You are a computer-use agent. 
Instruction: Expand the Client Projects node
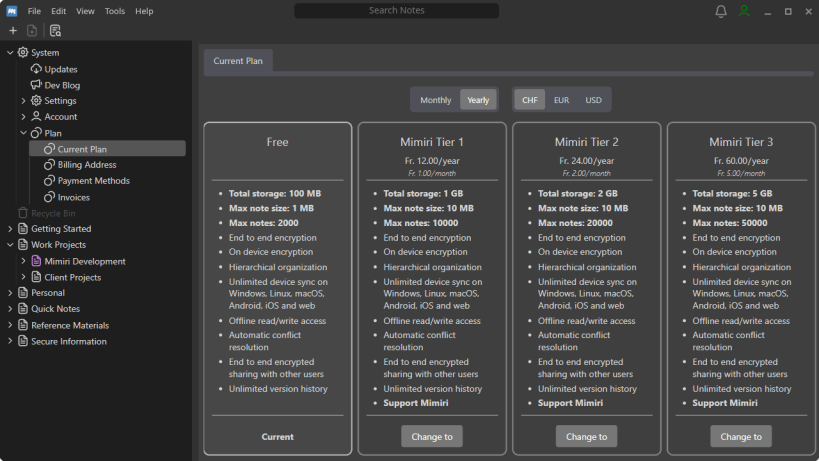tap(23, 277)
